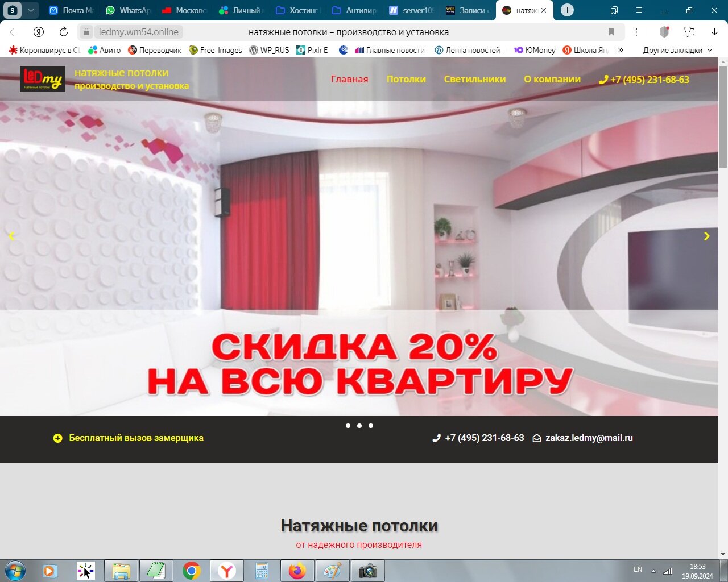Open the Лента новостей bookmark
The image size is (728, 582).
[469, 50]
